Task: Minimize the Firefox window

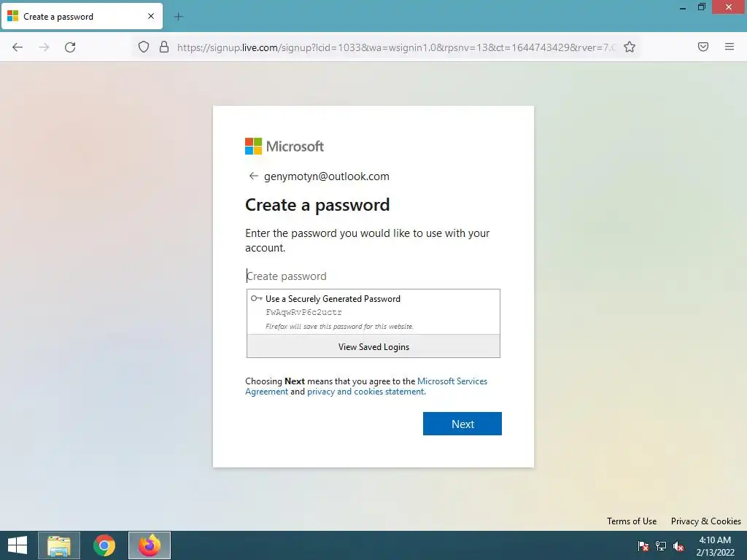Action: [x=683, y=7]
